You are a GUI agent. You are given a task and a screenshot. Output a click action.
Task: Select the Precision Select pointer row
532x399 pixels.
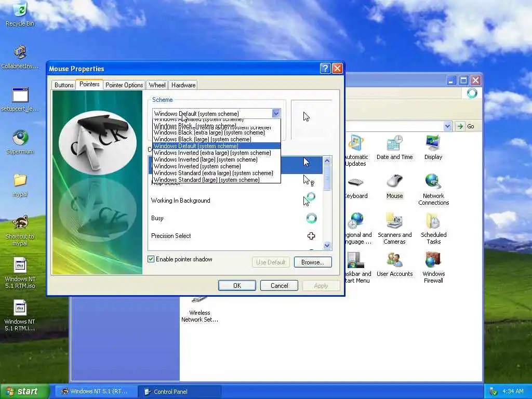[x=235, y=236]
